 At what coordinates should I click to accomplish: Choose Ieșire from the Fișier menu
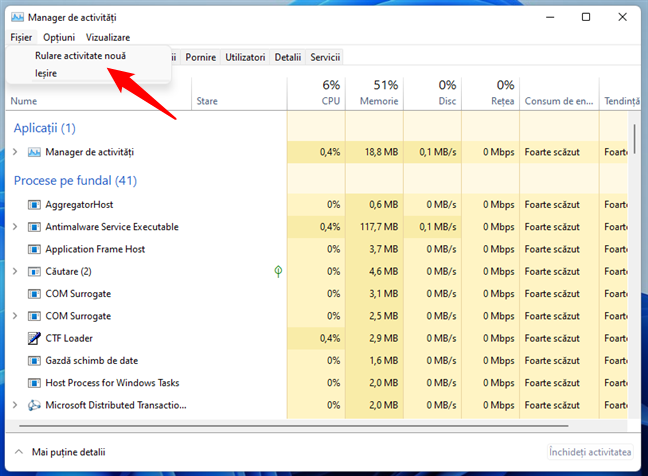coord(46,74)
